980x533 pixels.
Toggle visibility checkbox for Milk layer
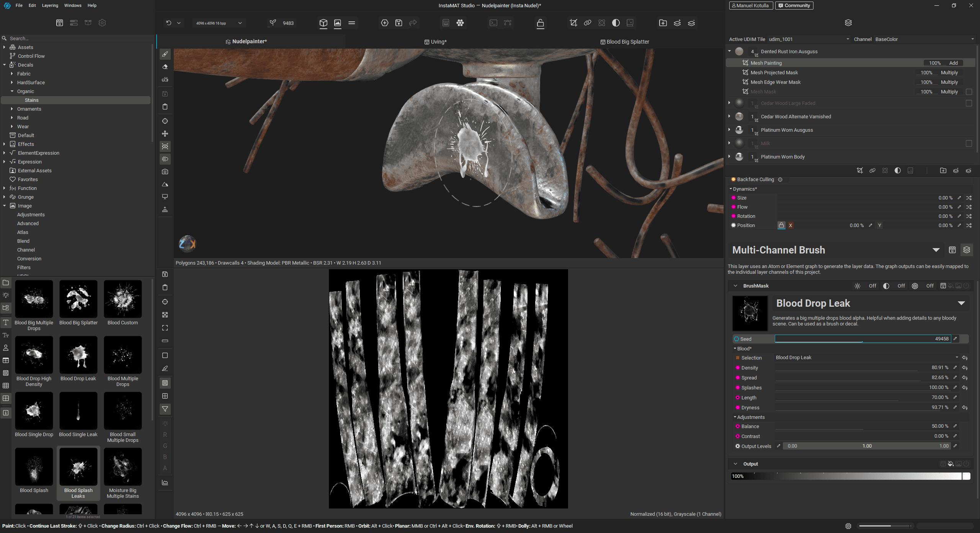click(969, 144)
